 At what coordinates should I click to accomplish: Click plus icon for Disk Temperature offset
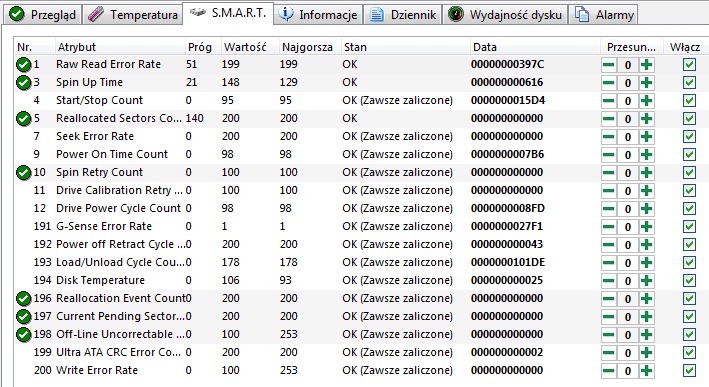(x=647, y=281)
